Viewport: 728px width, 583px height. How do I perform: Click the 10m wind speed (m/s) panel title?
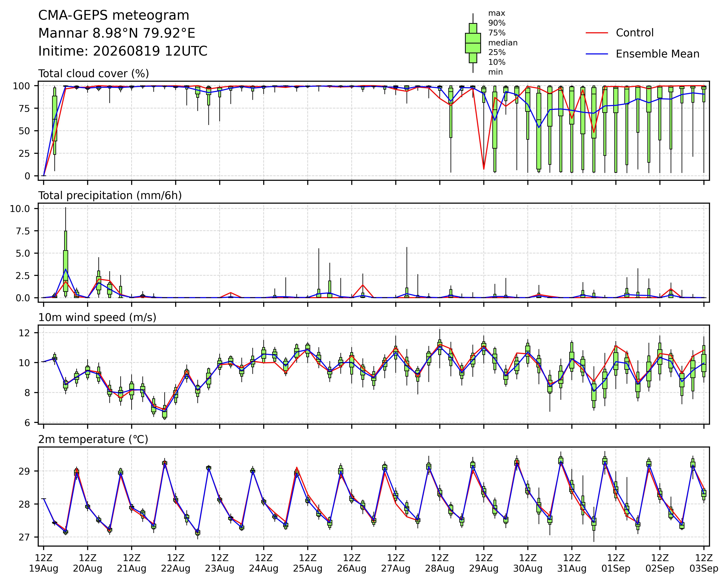tap(97, 318)
